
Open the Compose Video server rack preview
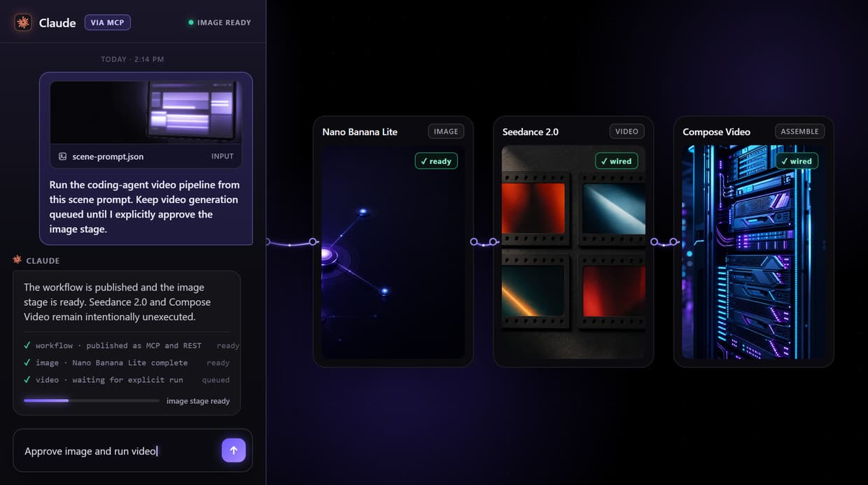point(754,252)
